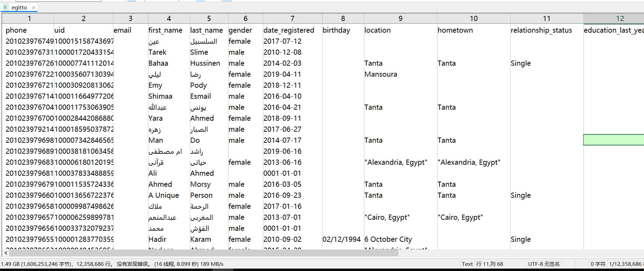Close the egitto document tab
Screen dimensions: 644x271
click(33, 8)
